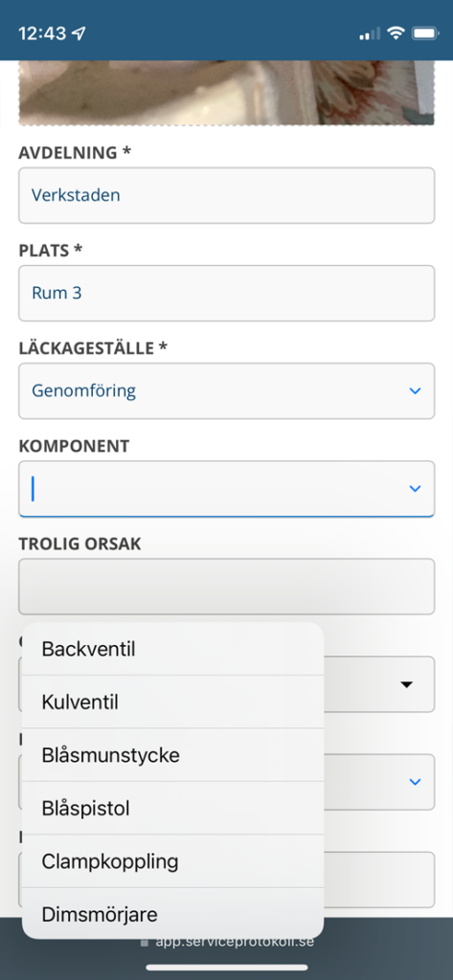Tap the uploaded photo thumbnail at top
This screenshot has width=453, height=980.
(x=226, y=93)
